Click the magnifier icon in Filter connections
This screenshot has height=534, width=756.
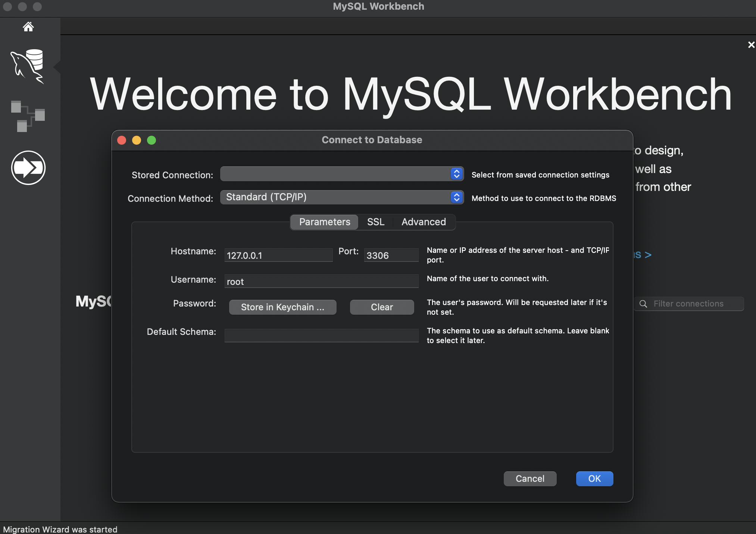[x=643, y=304]
